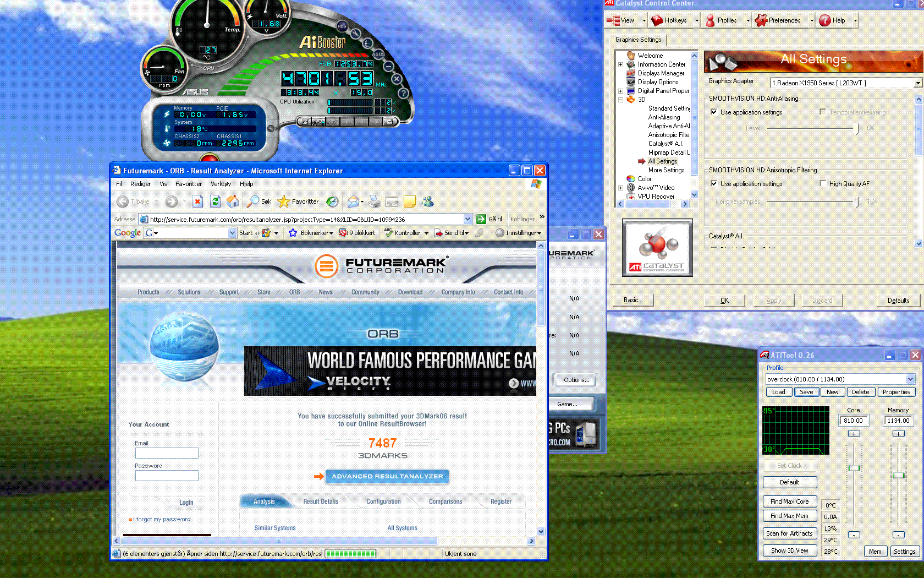The width and height of the screenshot is (924, 578).
Task: Click the yellow note Discuss icon in IE
Action: (x=410, y=201)
